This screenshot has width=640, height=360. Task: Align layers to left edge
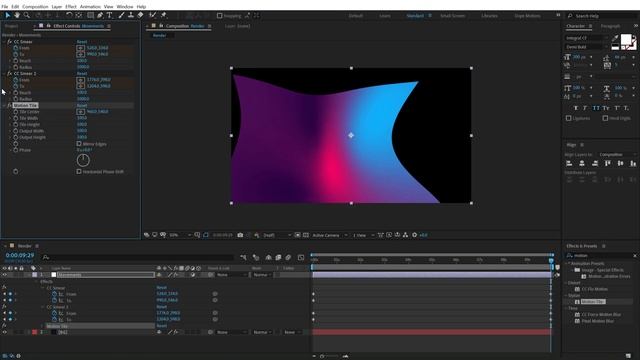[569, 163]
